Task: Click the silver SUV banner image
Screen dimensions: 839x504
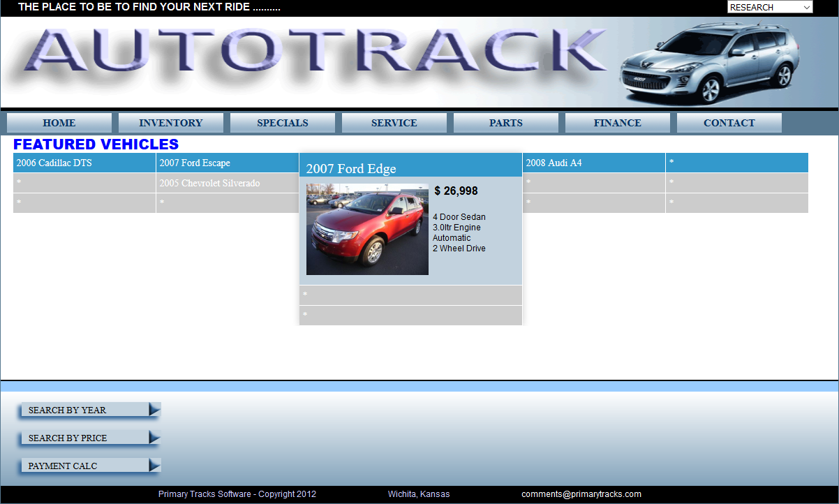Action: point(708,63)
